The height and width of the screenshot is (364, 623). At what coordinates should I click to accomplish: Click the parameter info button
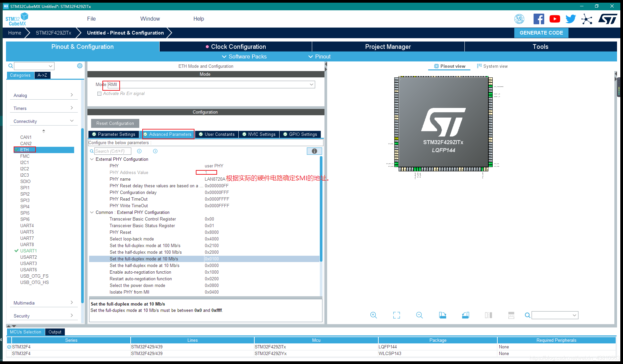coord(314,151)
